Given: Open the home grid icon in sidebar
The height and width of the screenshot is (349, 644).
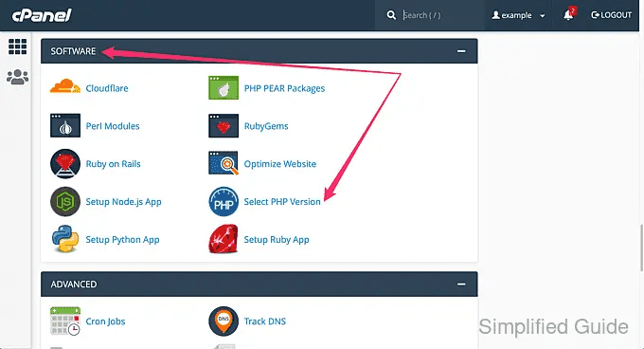Looking at the screenshot, I should point(18,46).
